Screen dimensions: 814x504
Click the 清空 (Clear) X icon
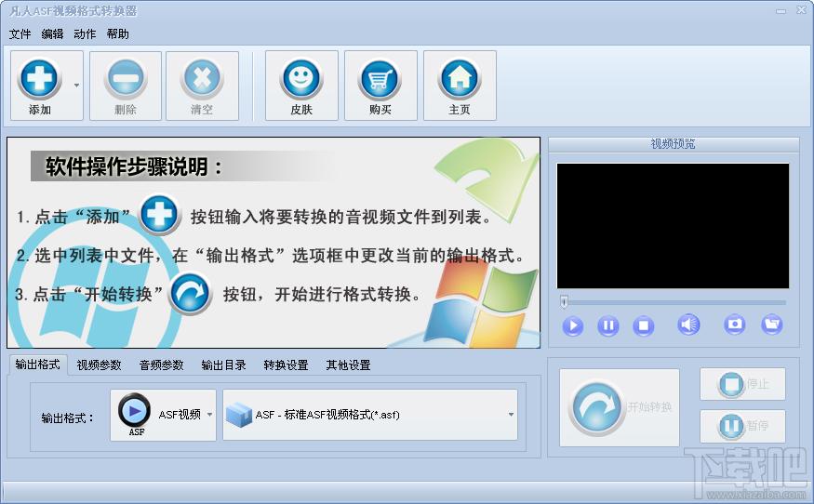(x=202, y=79)
